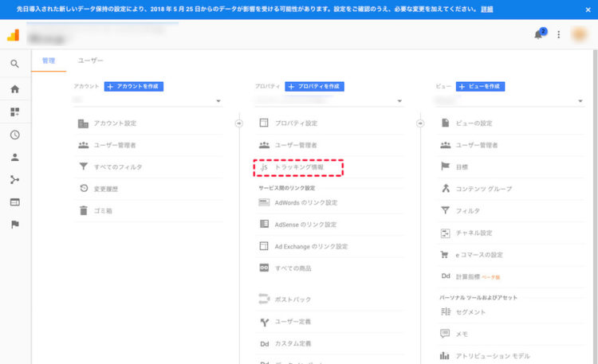The image size is (598, 364).
Task: Open the Customization dashboard icon in sidebar
Action: pyautogui.click(x=15, y=112)
